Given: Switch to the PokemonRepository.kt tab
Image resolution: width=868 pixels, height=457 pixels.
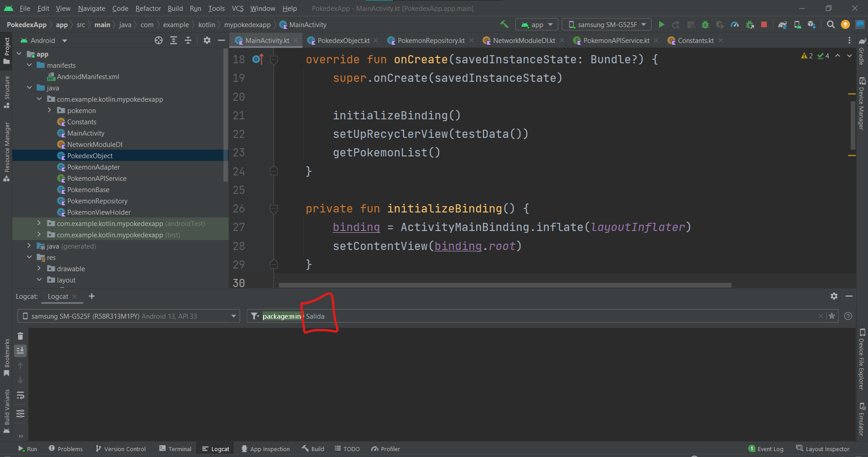Looking at the screenshot, I should click(430, 40).
